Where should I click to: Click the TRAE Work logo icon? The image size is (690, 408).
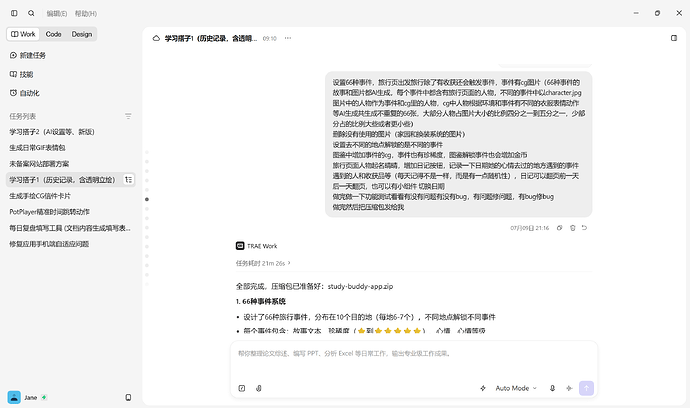tap(240, 246)
